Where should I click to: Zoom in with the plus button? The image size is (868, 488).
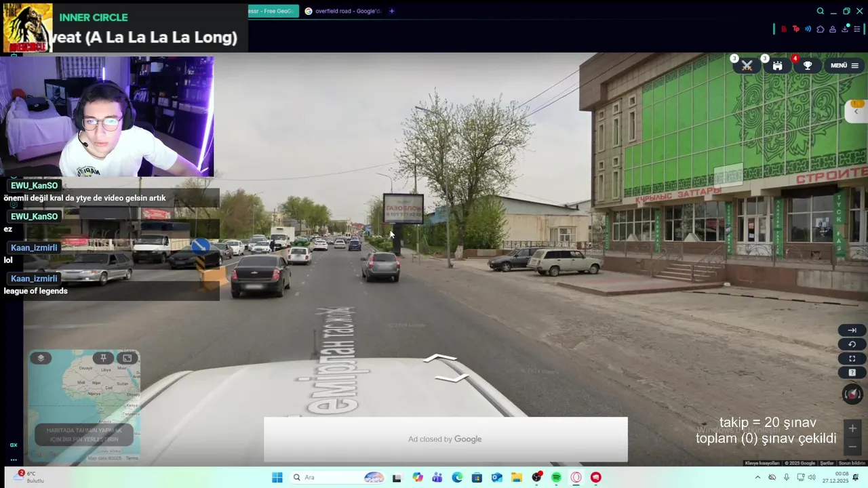(x=852, y=428)
